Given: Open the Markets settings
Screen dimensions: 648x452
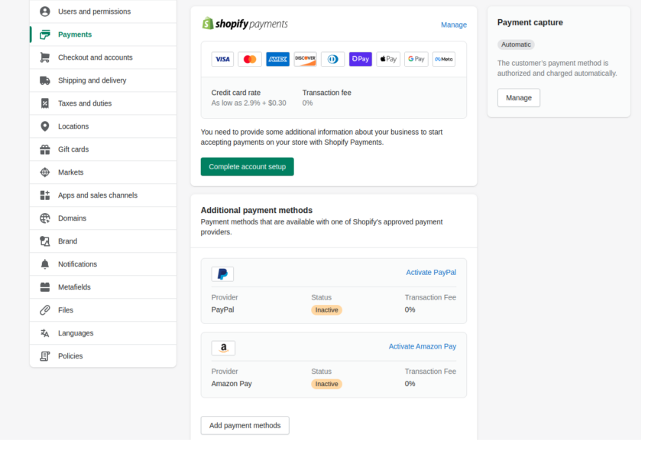Looking at the screenshot, I should click(103, 172).
